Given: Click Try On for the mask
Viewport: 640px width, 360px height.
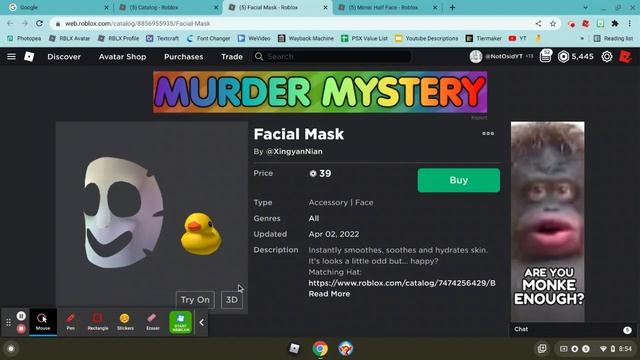Looking at the screenshot, I should pyautogui.click(x=195, y=300).
